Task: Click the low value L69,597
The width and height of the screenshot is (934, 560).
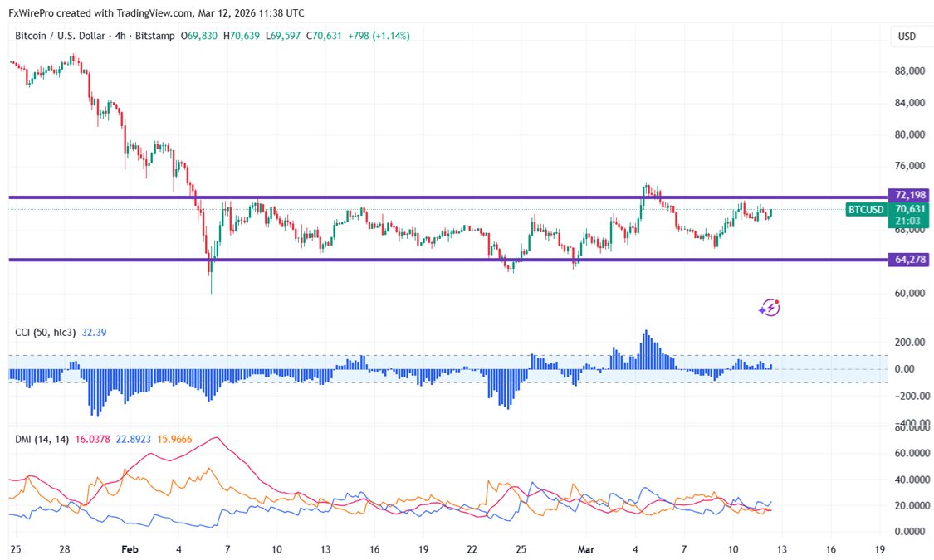Action: point(283,36)
